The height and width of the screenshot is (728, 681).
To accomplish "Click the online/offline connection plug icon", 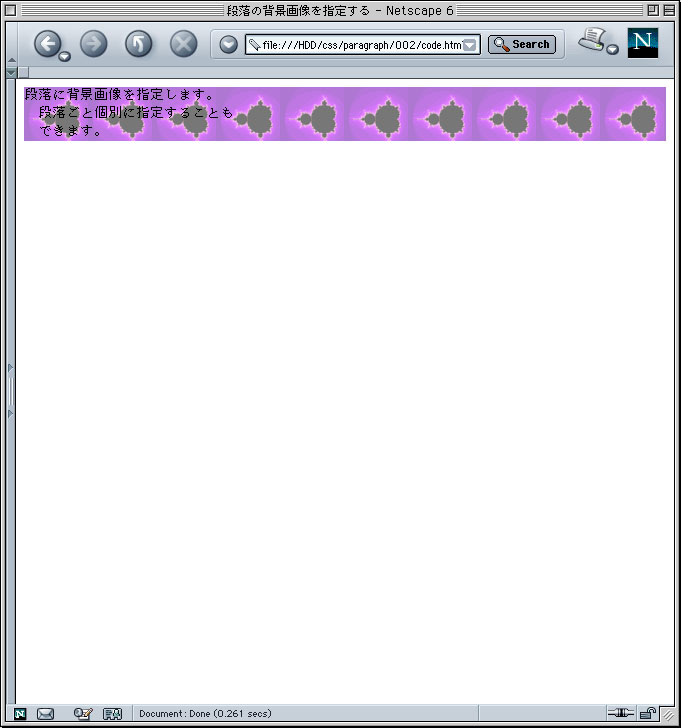I will click(x=621, y=712).
